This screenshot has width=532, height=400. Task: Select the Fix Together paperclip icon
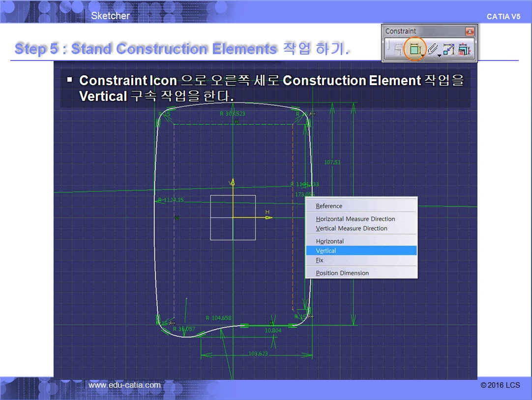(x=432, y=49)
